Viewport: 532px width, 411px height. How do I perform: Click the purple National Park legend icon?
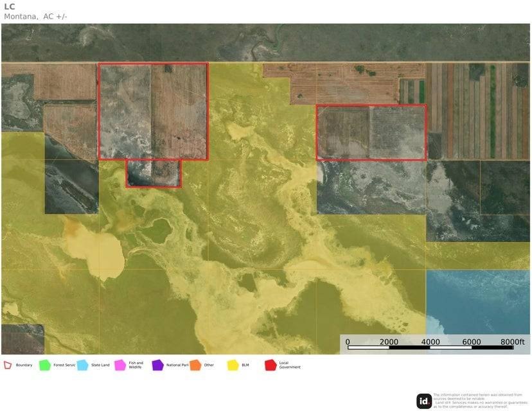(x=158, y=365)
